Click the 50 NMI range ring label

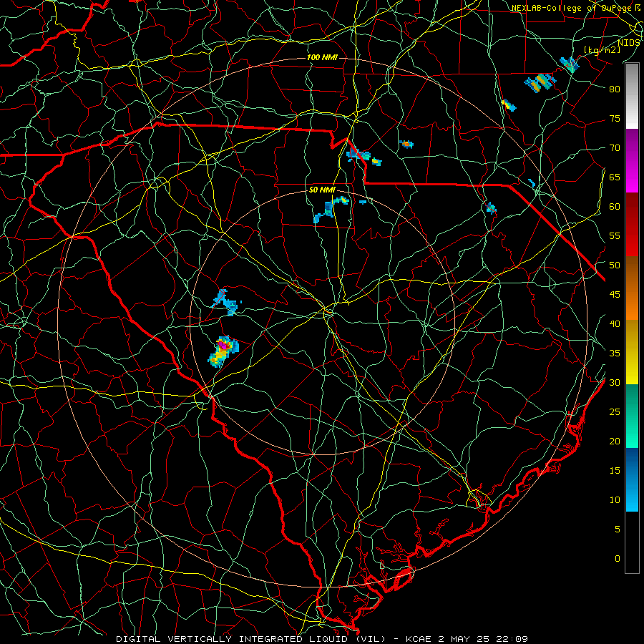(x=322, y=190)
